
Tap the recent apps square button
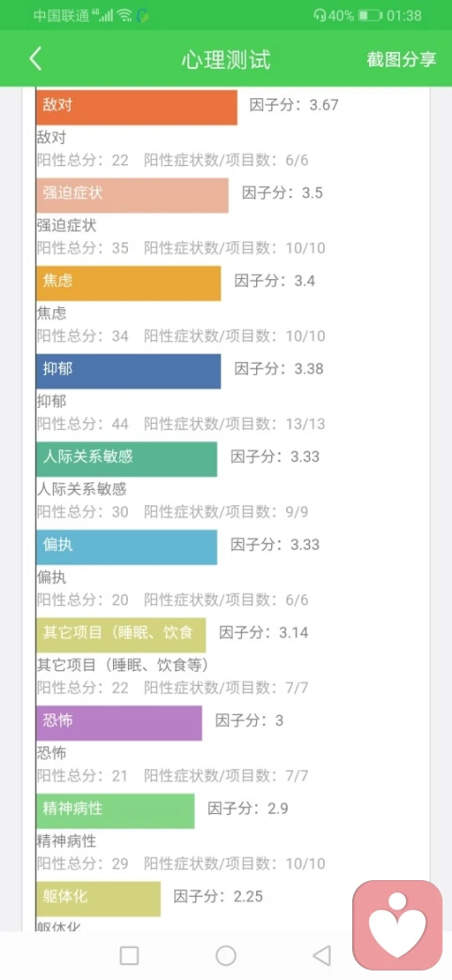(129, 955)
